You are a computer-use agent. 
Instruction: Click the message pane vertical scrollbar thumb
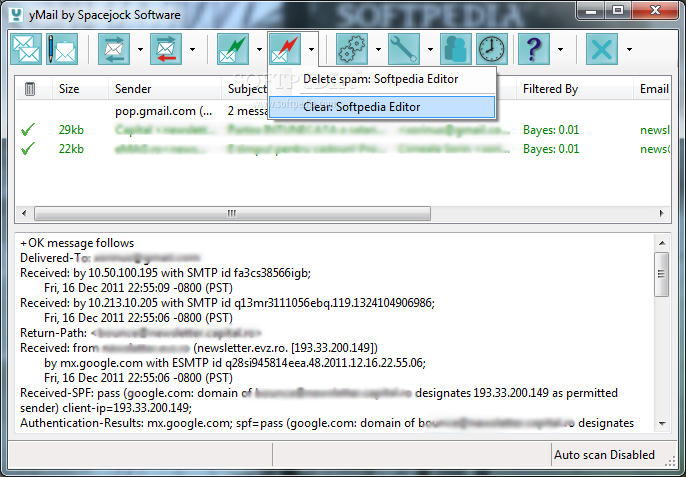(x=662, y=274)
